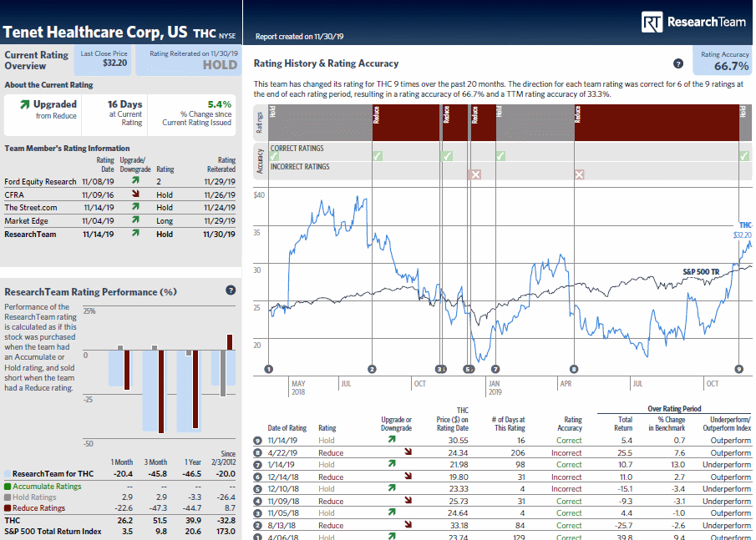Click the green arrow beside Upgraded from Reduce
Viewport: 756px width, 540px height.
pos(24,104)
